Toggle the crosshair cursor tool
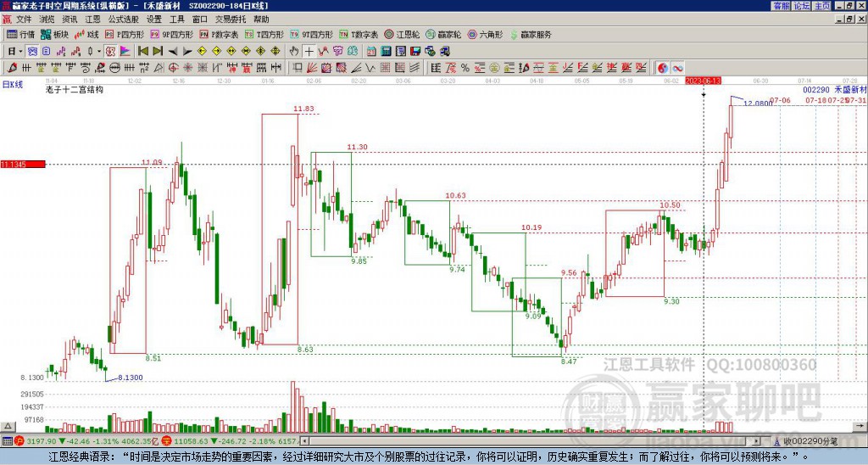Viewport: 868px width, 465px height. (x=309, y=52)
